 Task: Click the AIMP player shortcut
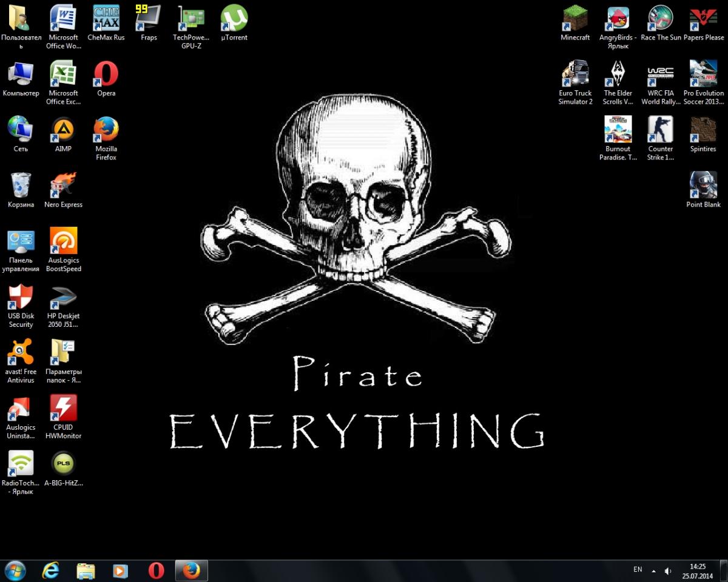click(x=63, y=130)
